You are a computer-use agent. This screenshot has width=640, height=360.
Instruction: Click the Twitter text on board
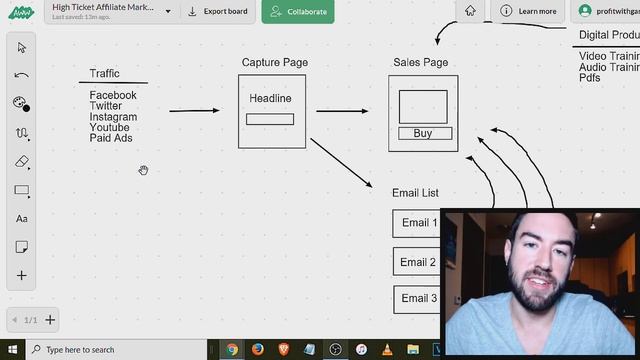(x=106, y=106)
